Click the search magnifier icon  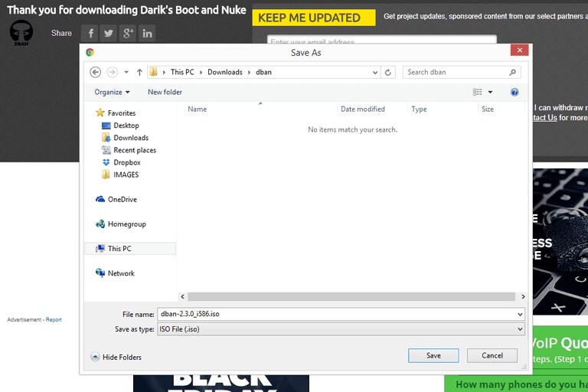(513, 72)
